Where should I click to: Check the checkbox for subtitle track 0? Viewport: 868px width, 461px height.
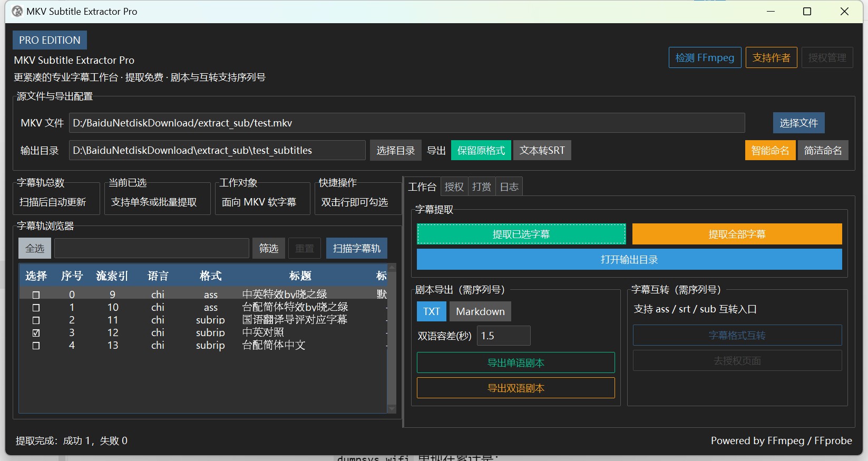click(x=36, y=295)
